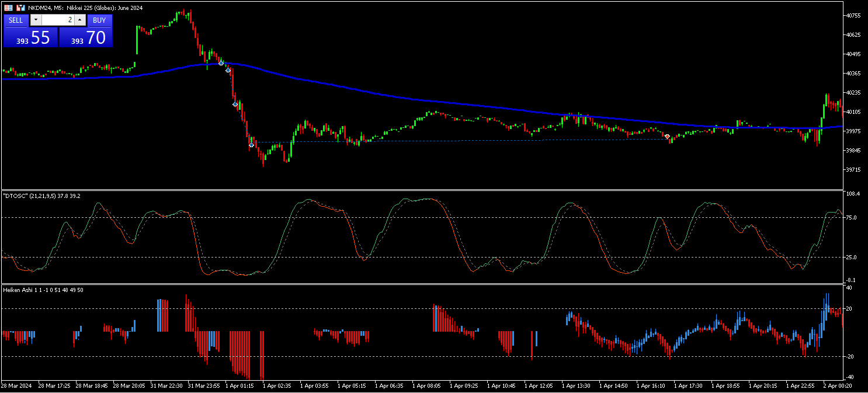Click the 1 Apr 22:55 time label

click(801, 386)
